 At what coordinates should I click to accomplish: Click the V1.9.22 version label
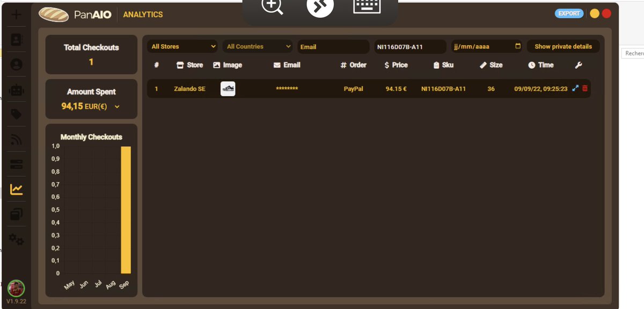pyautogui.click(x=16, y=301)
